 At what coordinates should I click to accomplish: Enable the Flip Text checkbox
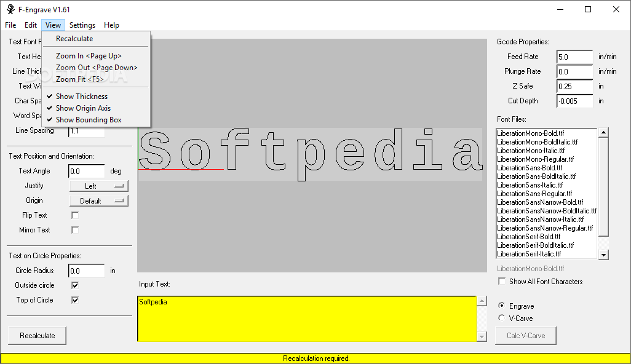tap(75, 215)
